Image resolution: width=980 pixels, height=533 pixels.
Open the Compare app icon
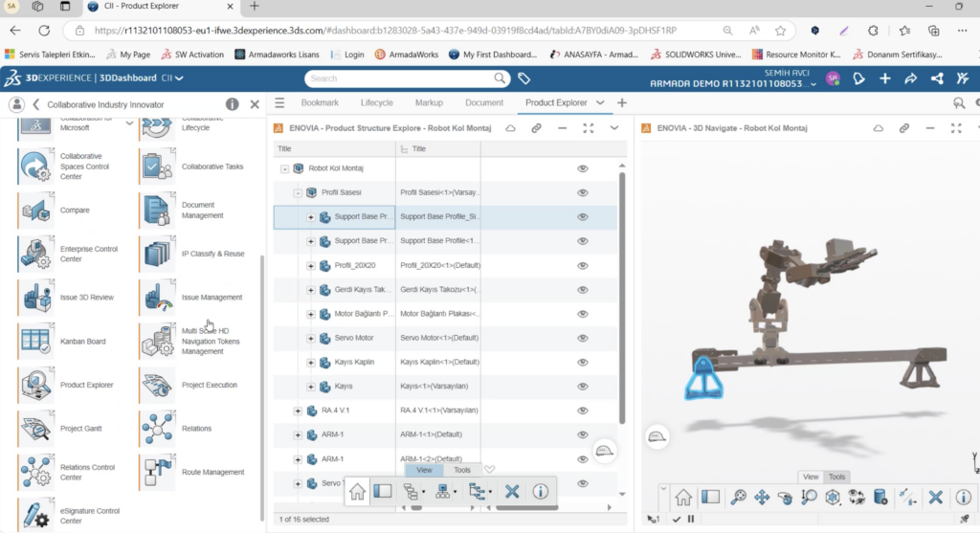[35, 210]
